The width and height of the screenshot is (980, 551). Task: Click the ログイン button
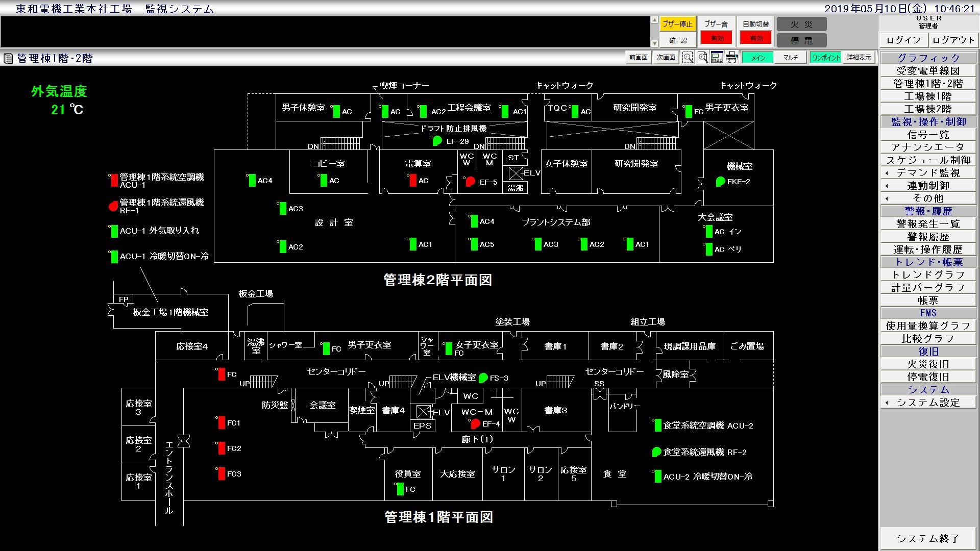pyautogui.click(x=903, y=40)
